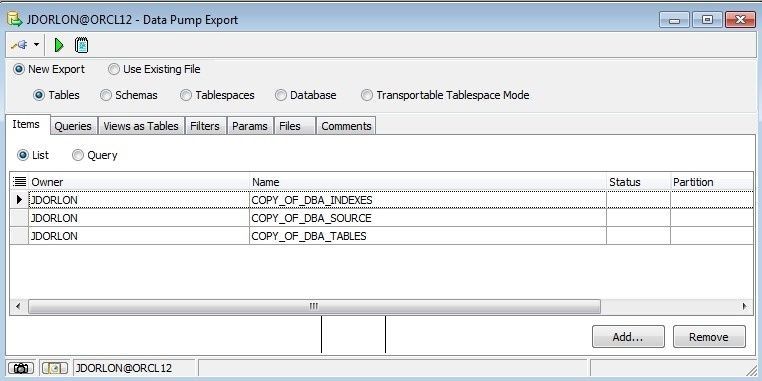Image resolution: width=762 pixels, height=381 pixels.
Task: Click the scrollbar right arrow
Action: 745,306
